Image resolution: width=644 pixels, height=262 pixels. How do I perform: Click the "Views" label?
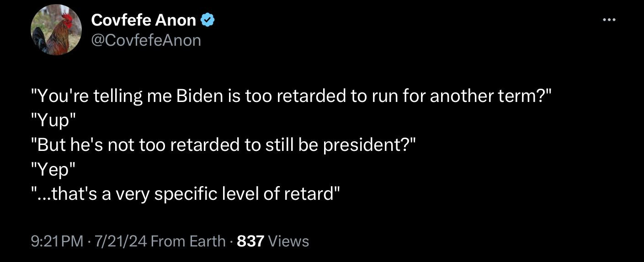tap(289, 241)
